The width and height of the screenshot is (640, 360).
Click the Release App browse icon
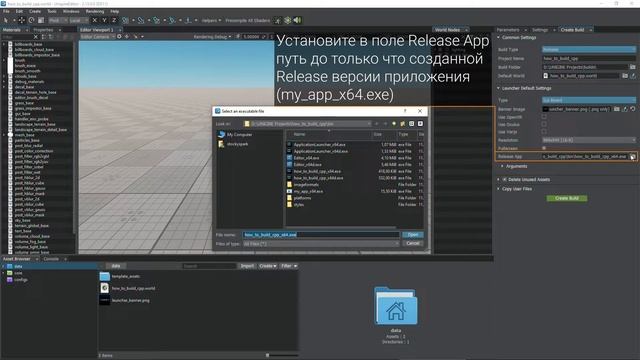633,157
